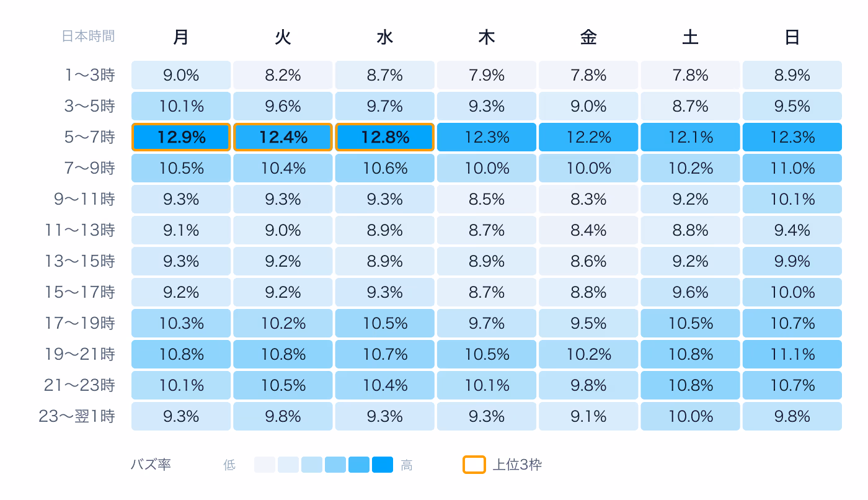Screen dimensions: 868x500
Task: Select the darkest blue legend swatch
Action: point(383,465)
